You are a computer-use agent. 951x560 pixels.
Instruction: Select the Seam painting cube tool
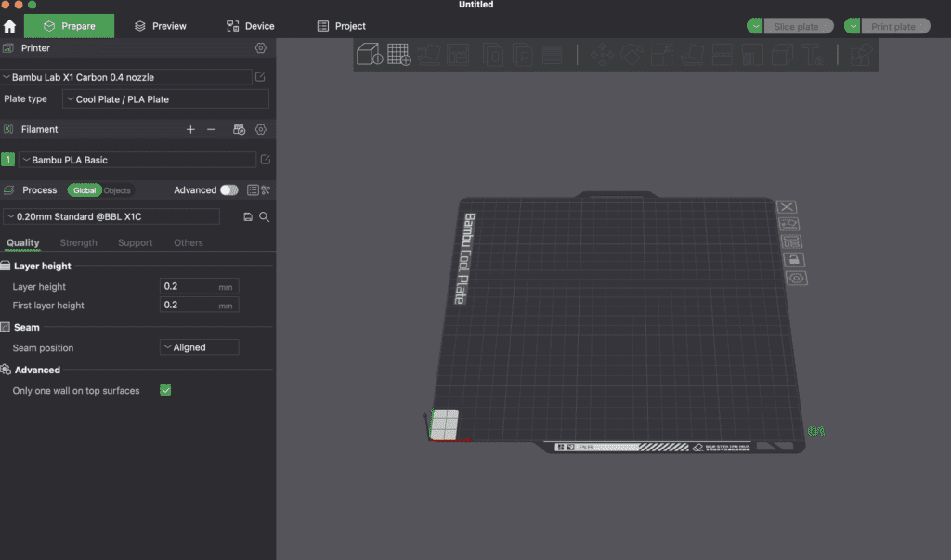point(782,55)
